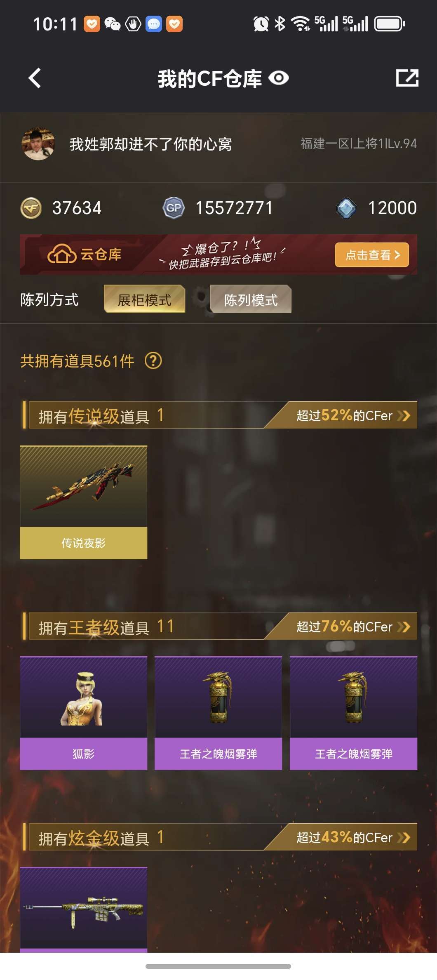437x980 pixels.
Task: Switch to 展柜模式 display mode
Action: pyautogui.click(x=144, y=299)
